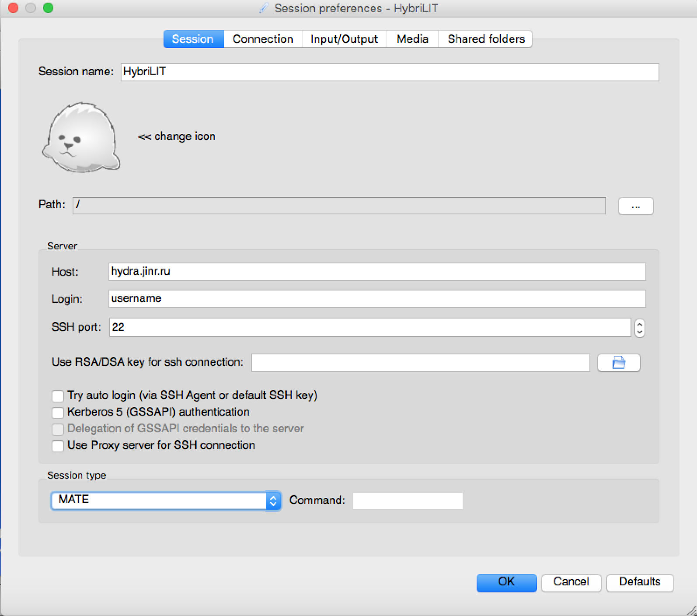
Task: Reset settings with Defaults button
Action: 639,582
